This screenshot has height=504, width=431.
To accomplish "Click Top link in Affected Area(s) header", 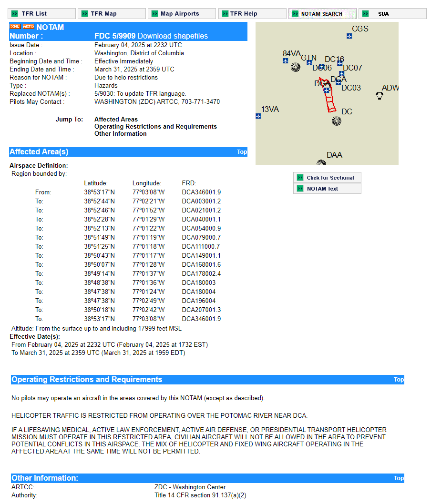I will [x=242, y=151].
